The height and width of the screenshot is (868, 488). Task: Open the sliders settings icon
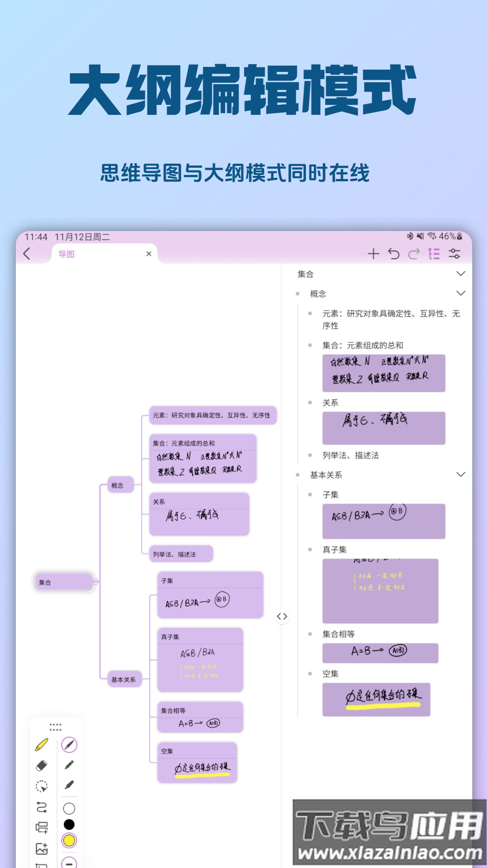454,254
